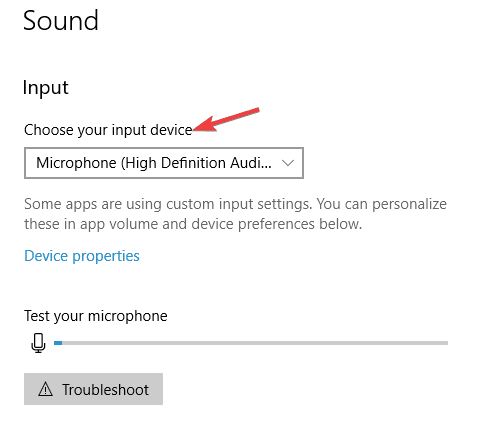Click the Input section heading

[x=46, y=88]
